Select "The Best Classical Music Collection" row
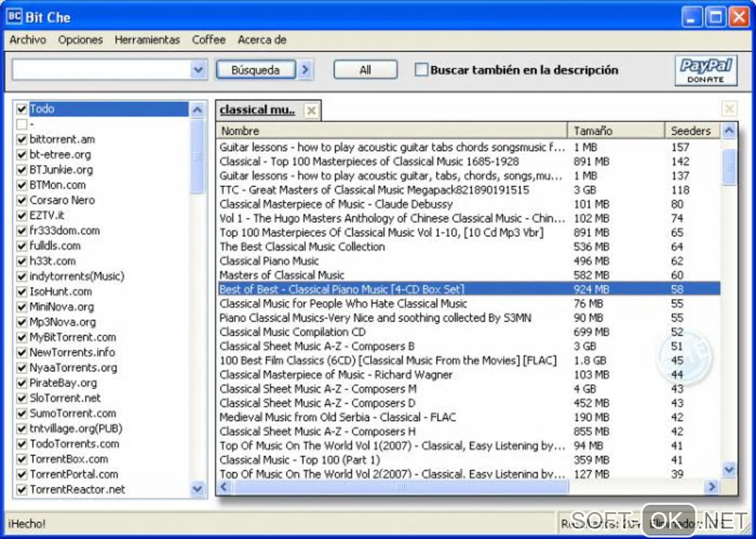The image size is (756, 539). [468, 247]
